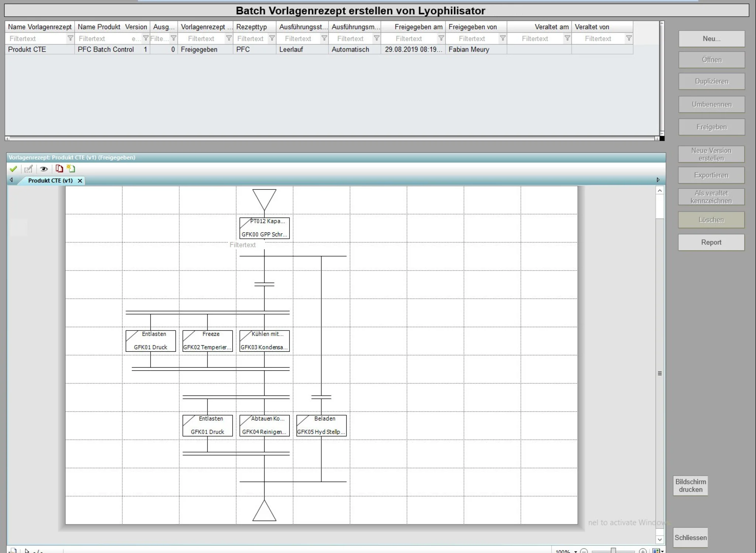Click the Freigeben button
Image resolution: width=756 pixels, height=553 pixels.
(x=711, y=127)
